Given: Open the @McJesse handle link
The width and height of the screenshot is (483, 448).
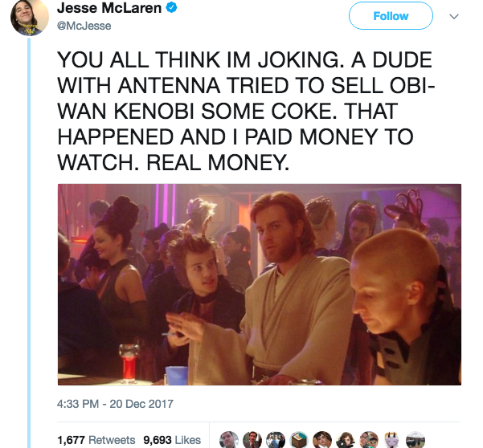Looking at the screenshot, I should pos(84,26).
